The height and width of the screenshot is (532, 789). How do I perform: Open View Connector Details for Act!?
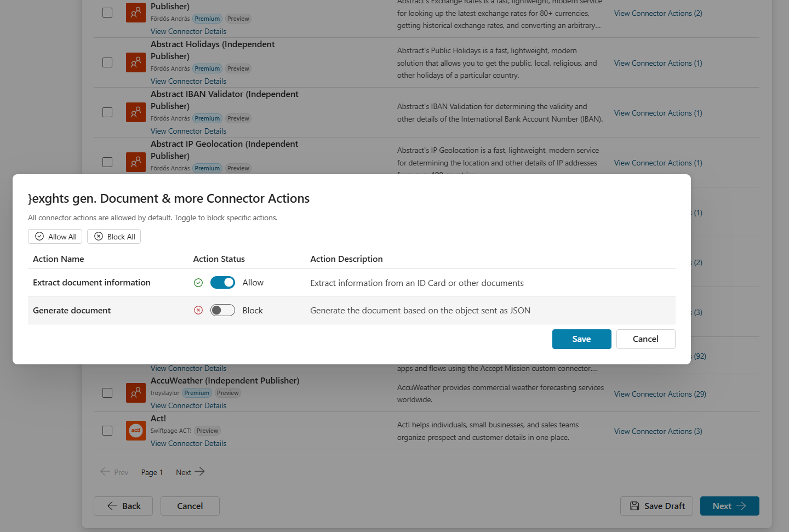(188, 443)
